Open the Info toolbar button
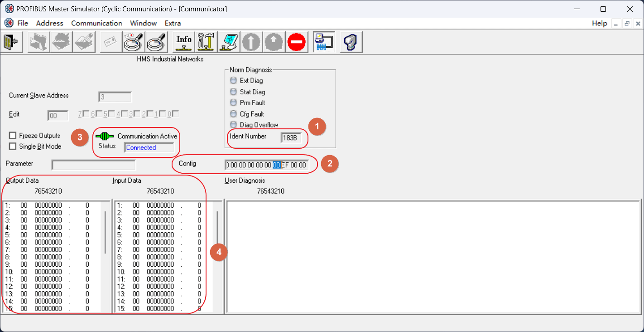Viewport: 644px width, 332px height. pos(184,42)
